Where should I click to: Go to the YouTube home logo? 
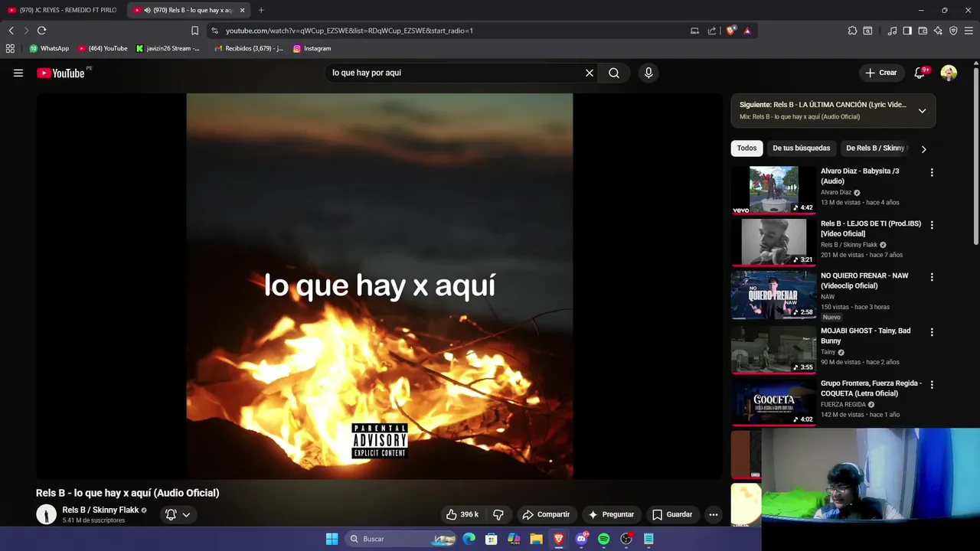point(60,73)
